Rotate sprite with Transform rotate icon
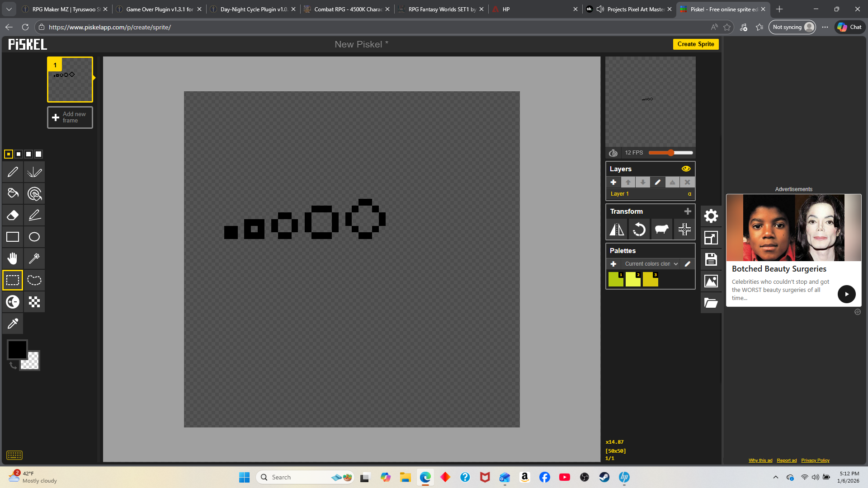868x488 pixels. 639,230
